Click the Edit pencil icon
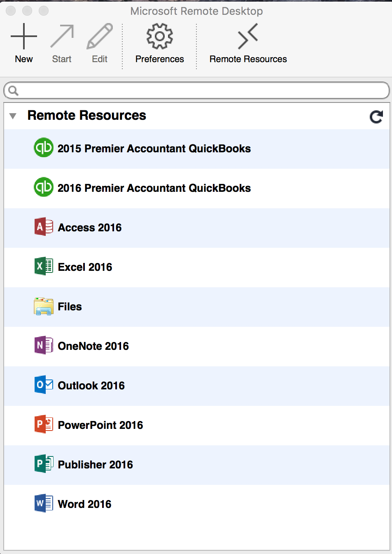Image resolution: width=392 pixels, height=554 pixels. [x=100, y=36]
